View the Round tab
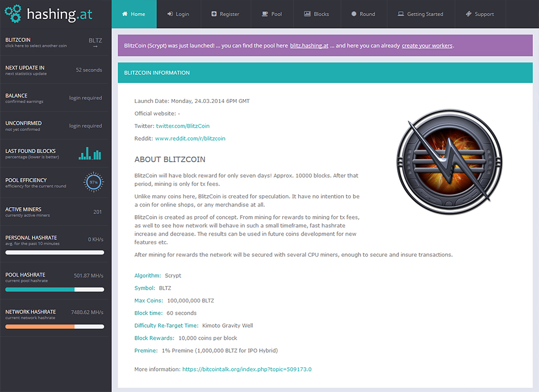This screenshot has height=392, width=539. click(x=363, y=14)
